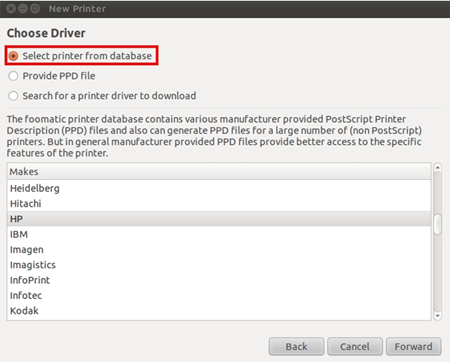Image resolution: width=450 pixels, height=362 pixels.
Task: Click the Makes column header
Action: [219, 172]
